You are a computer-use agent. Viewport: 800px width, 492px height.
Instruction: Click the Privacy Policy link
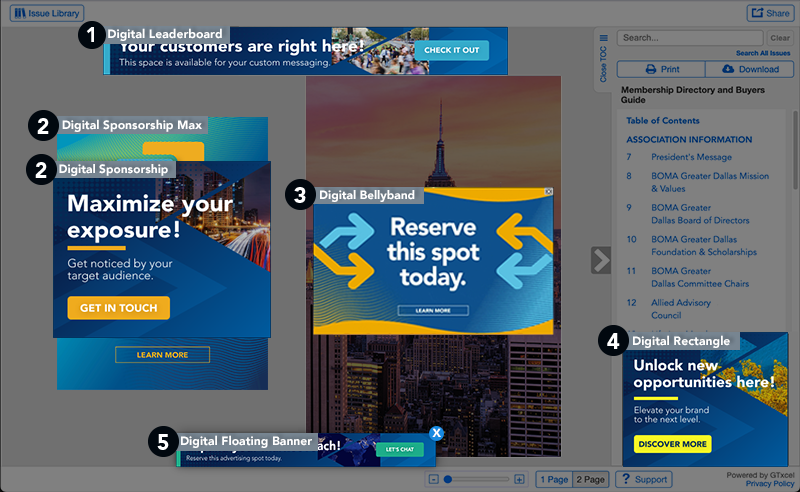pyautogui.click(x=770, y=484)
